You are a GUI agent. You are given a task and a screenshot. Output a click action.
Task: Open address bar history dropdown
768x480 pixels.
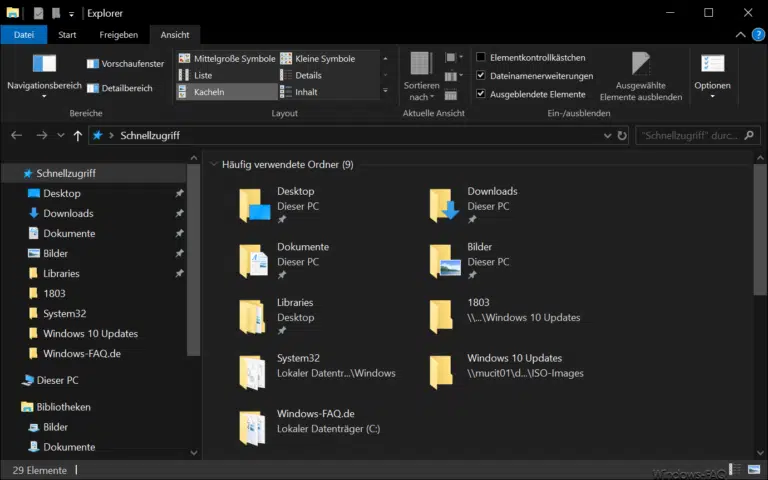[x=606, y=135]
